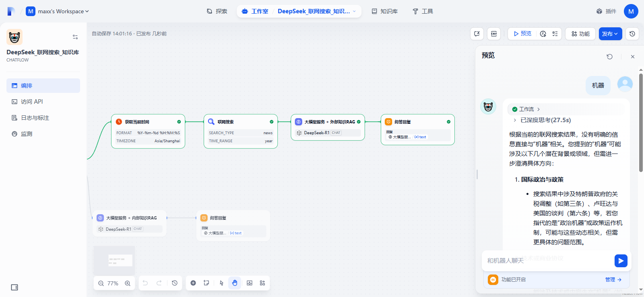Close the 预览 preview panel
The height and width of the screenshot is (297, 644).
pos(633,57)
